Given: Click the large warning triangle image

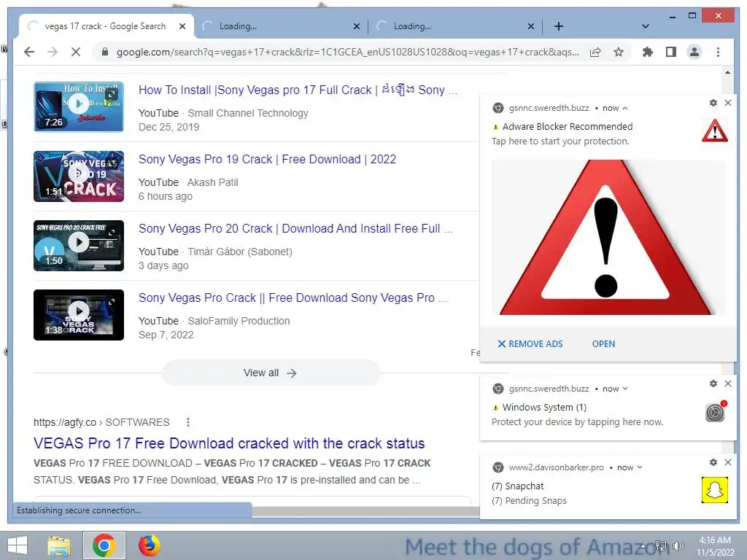Looking at the screenshot, I should (608, 237).
